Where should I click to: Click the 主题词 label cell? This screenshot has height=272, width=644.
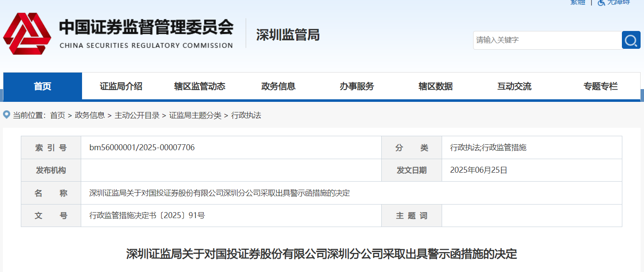(x=411, y=216)
